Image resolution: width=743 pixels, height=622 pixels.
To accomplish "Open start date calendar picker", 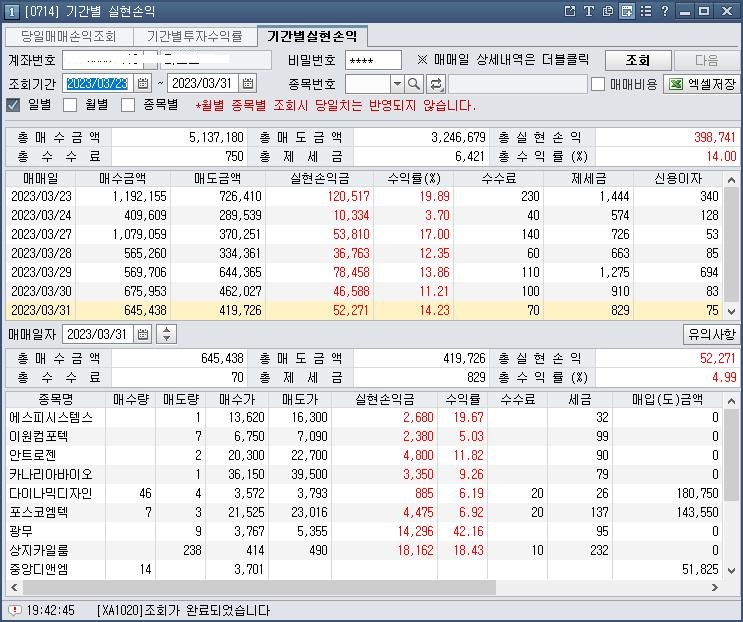I will [x=143, y=84].
